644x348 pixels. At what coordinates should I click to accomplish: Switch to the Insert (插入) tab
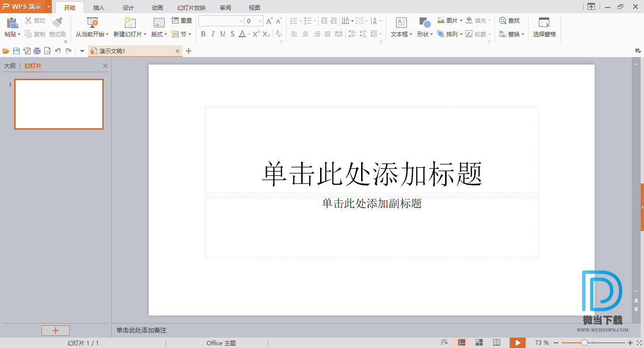[x=99, y=8]
